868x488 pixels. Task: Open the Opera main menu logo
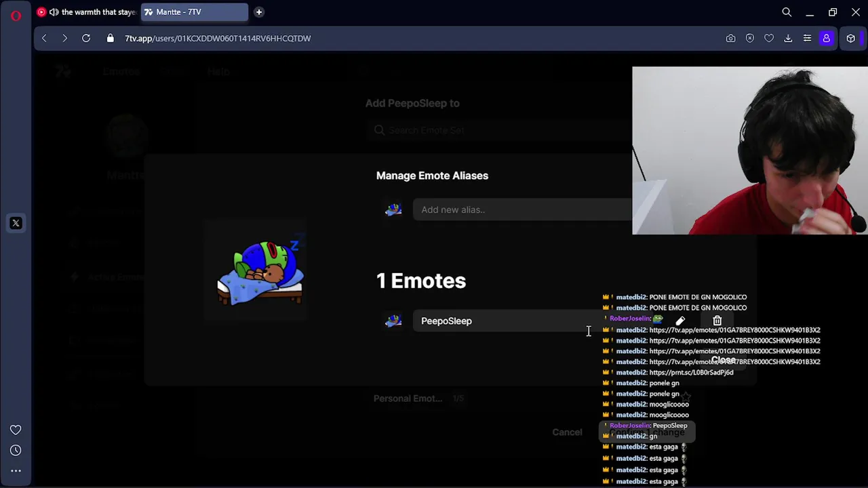(x=16, y=14)
